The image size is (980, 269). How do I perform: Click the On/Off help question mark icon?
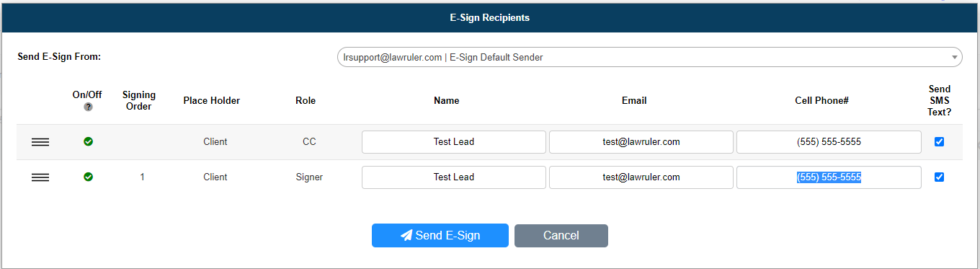point(88,107)
